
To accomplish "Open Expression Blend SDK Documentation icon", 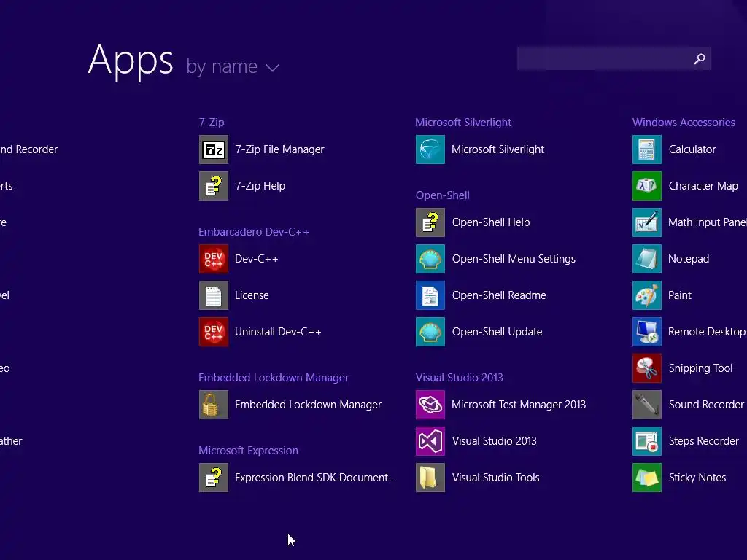I will [x=214, y=478].
